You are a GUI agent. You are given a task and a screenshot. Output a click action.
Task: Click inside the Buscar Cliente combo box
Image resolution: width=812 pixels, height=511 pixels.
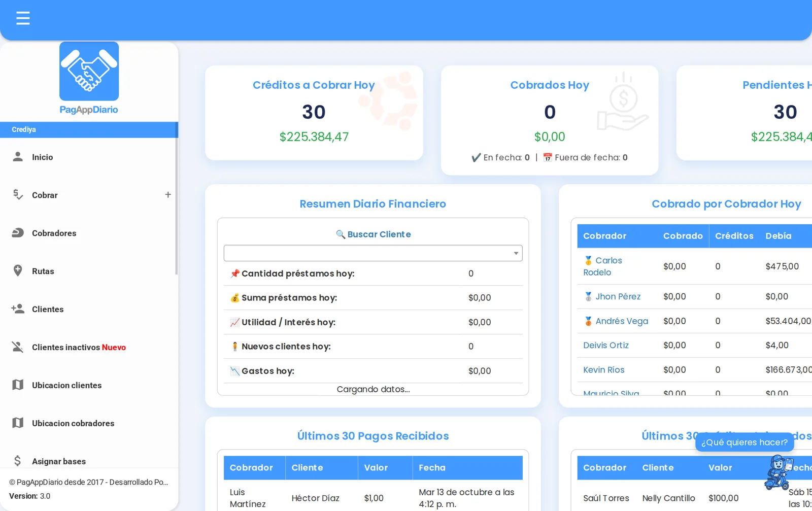(x=373, y=253)
